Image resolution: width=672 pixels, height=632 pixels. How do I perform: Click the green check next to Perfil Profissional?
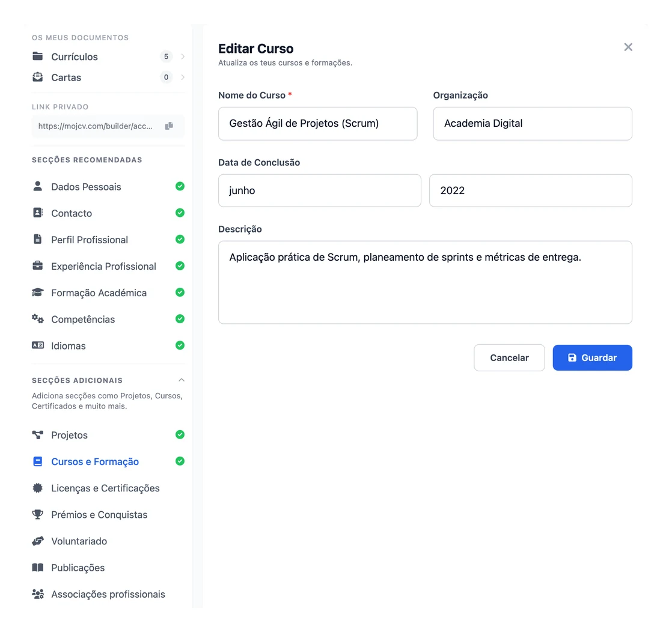(x=180, y=240)
